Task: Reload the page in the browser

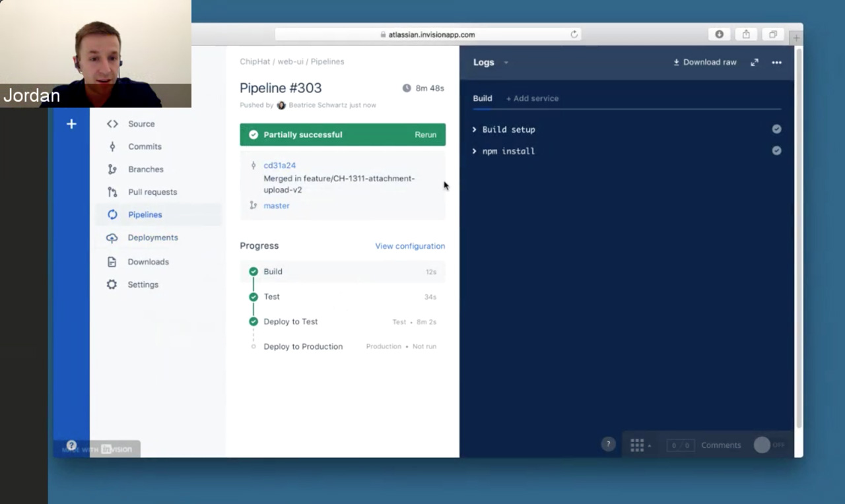Action: pyautogui.click(x=574, y=34)
